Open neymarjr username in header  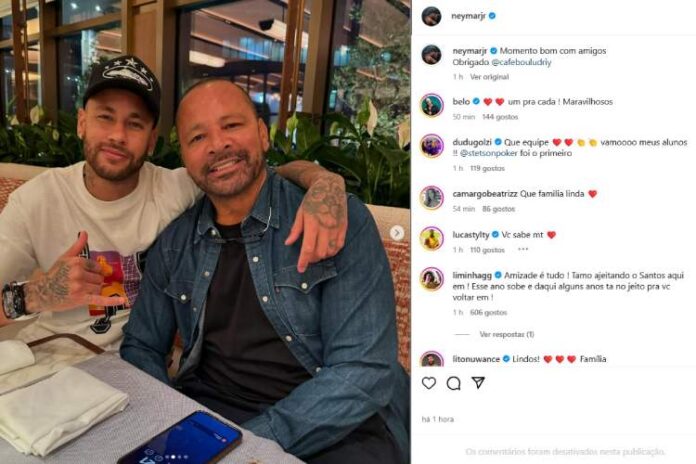[468, 16]
